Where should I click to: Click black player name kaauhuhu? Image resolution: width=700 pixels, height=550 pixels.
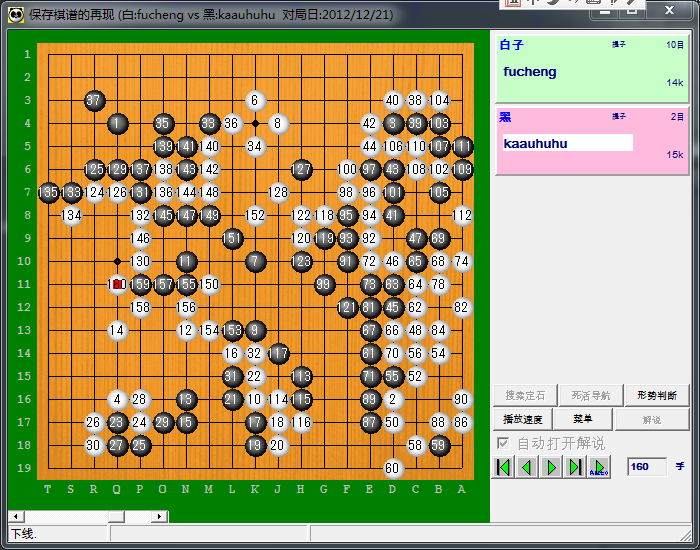[x=535, y=143]
